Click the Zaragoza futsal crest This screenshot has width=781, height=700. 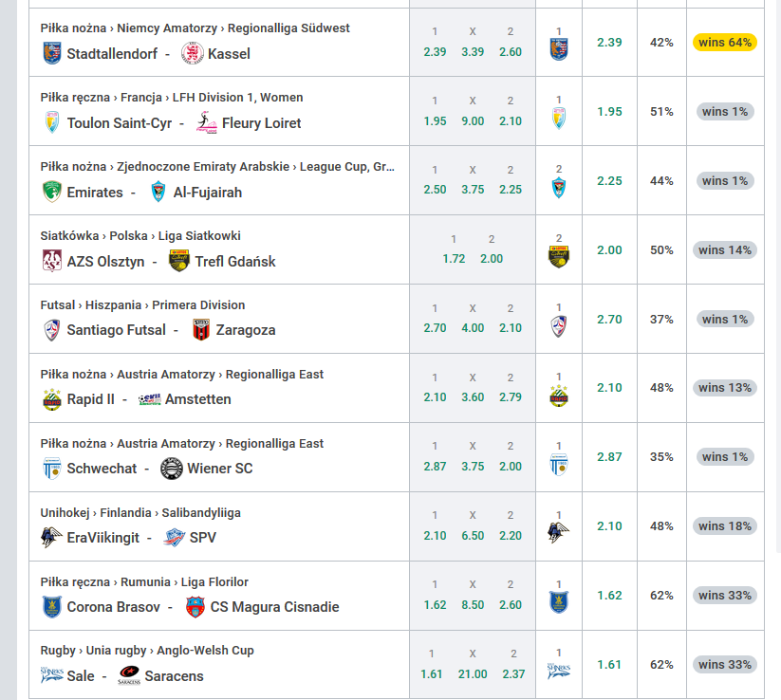point(201,330)
